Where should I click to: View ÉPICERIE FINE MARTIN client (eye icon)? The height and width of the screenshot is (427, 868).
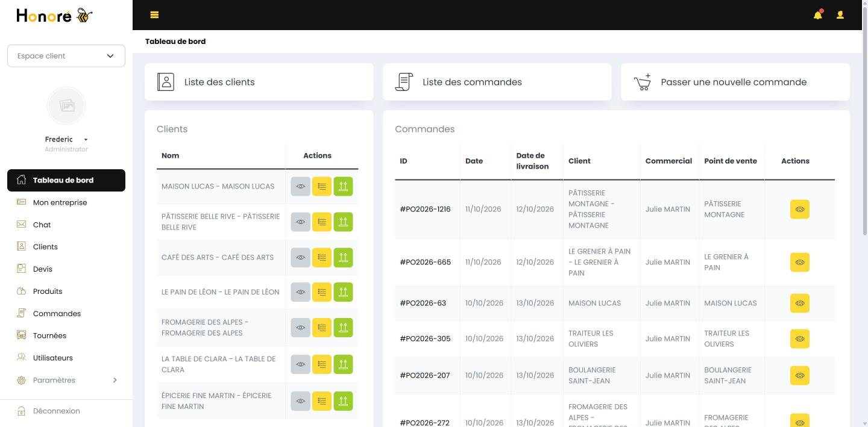point(300,401)
